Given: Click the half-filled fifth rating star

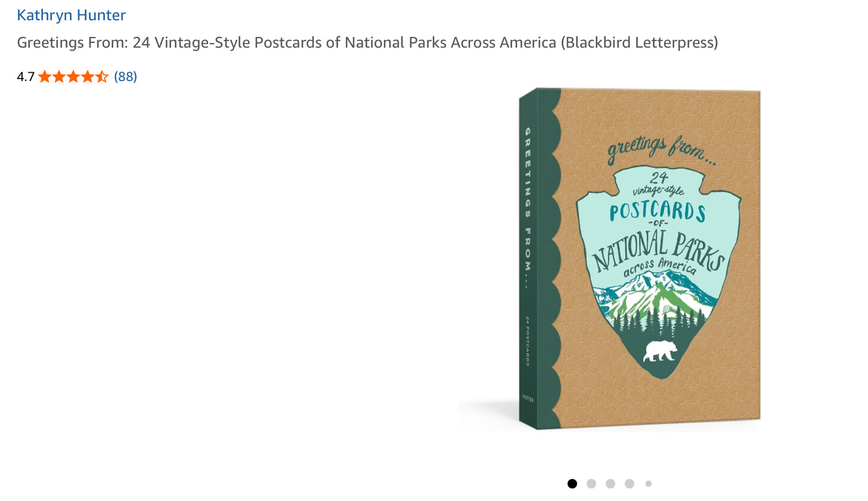Looking at the screenshot, I should tap(102, 77).
